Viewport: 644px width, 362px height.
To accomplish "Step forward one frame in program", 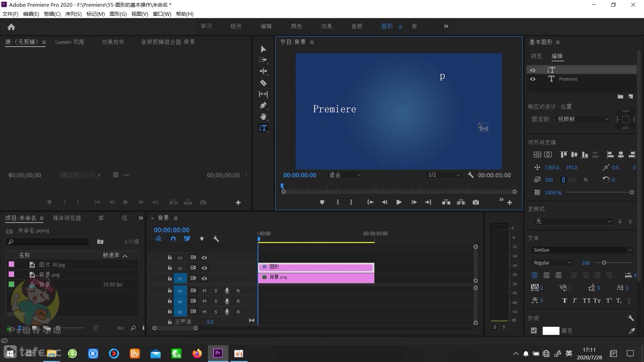I will (414, 202).
